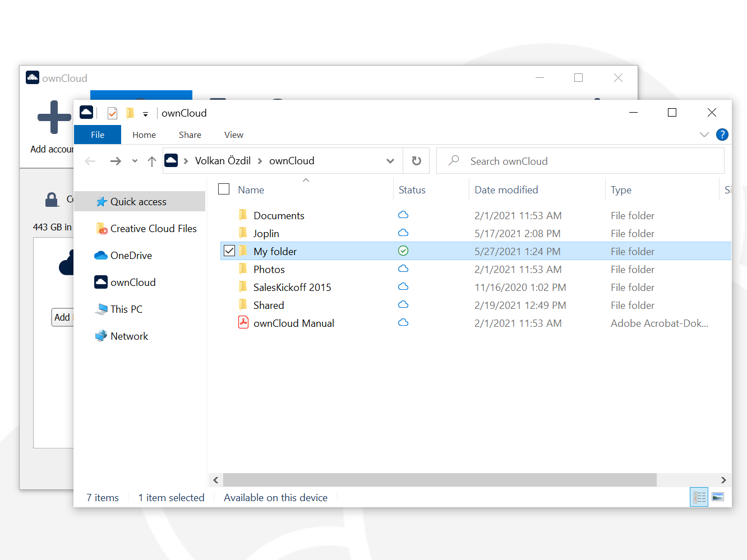Click the scroll right arrow
Viewport: 747px width, 560px height.
click(x=723, y=480)
